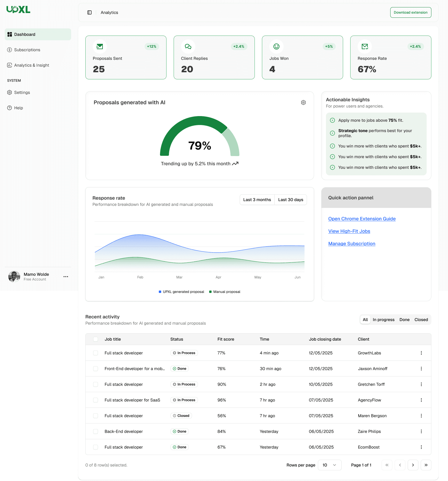Select the EcomBoost row checkbox
The width and height of the screenshot is (448, 481).
[x=95, y=447]
